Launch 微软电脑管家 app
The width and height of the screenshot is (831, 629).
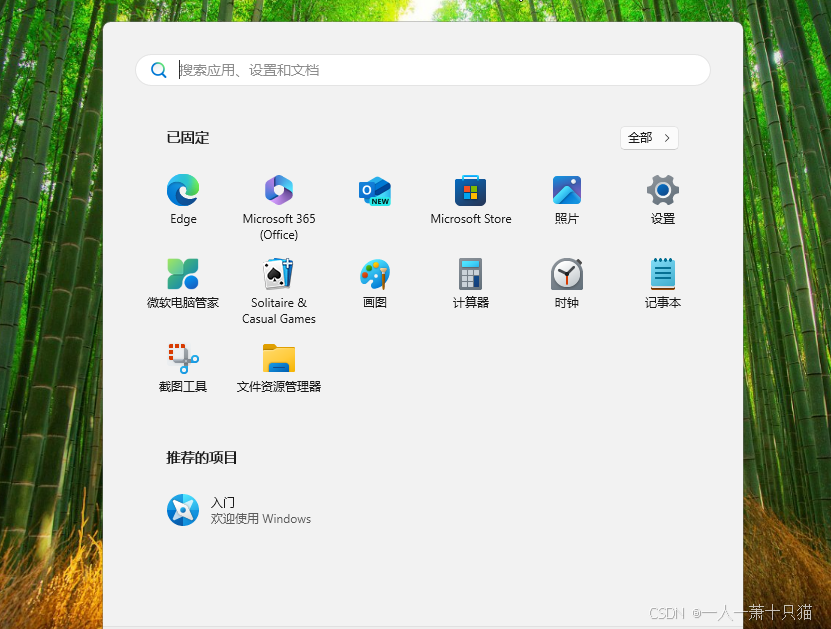click(183, 274)
